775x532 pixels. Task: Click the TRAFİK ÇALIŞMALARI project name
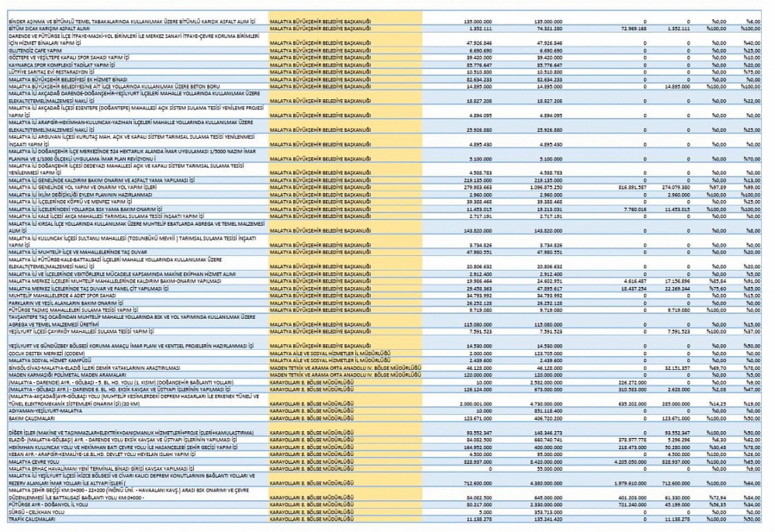coord(32,519)
